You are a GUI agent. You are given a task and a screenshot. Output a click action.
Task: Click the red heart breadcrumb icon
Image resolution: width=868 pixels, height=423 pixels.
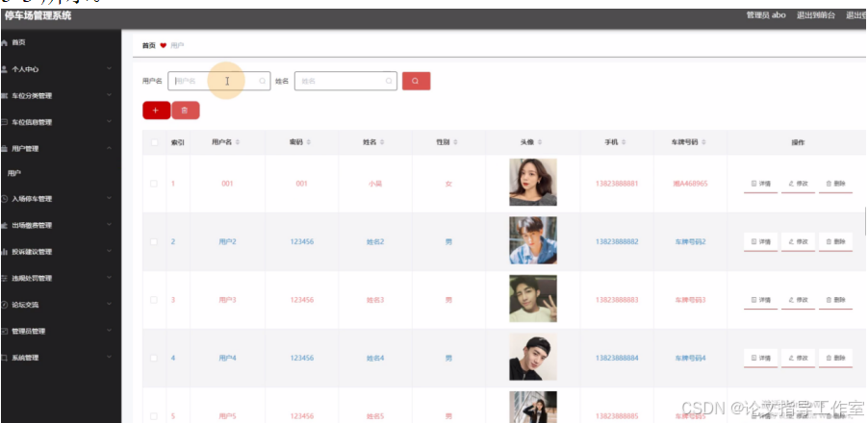(163, 45)
